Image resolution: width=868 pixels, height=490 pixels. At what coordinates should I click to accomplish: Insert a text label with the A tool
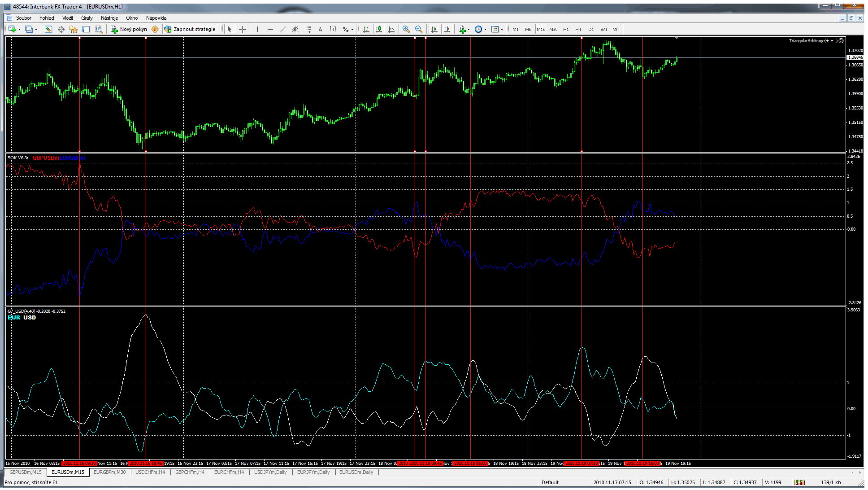[320, 29]
